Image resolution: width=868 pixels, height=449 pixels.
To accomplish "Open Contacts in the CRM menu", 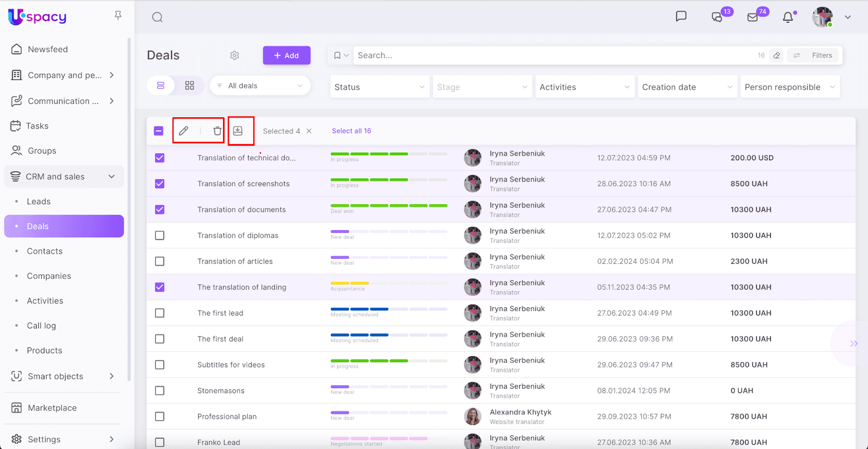I will pos(44,251).
